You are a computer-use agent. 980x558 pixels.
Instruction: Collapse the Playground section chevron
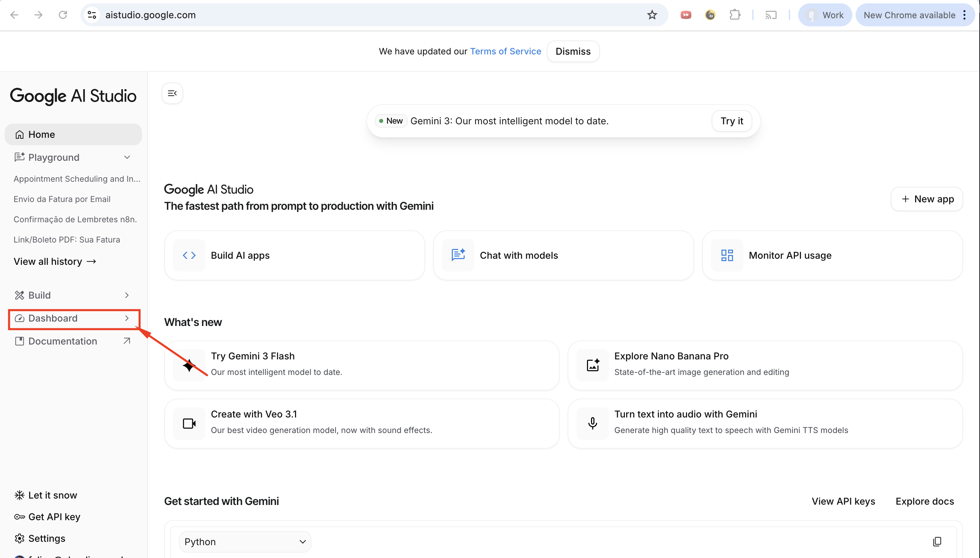tap(127, 157)
